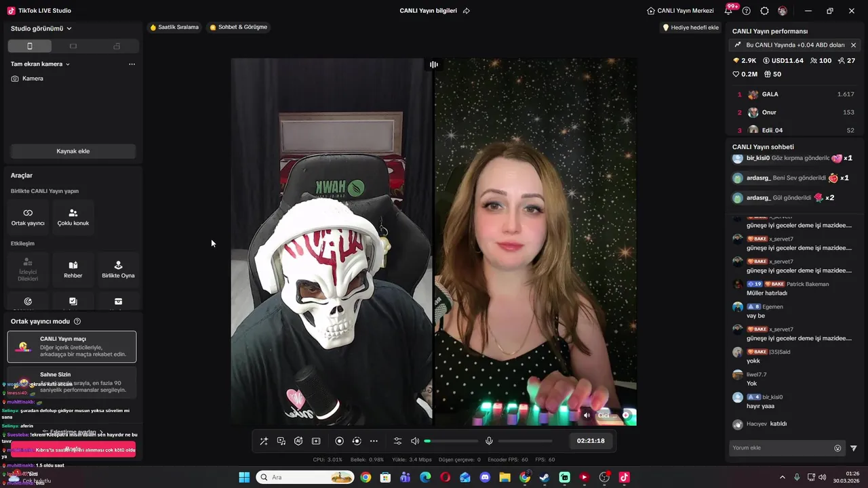Open chat filter funnel icon
Screen dimensions: 868x488
click(854, 448)
